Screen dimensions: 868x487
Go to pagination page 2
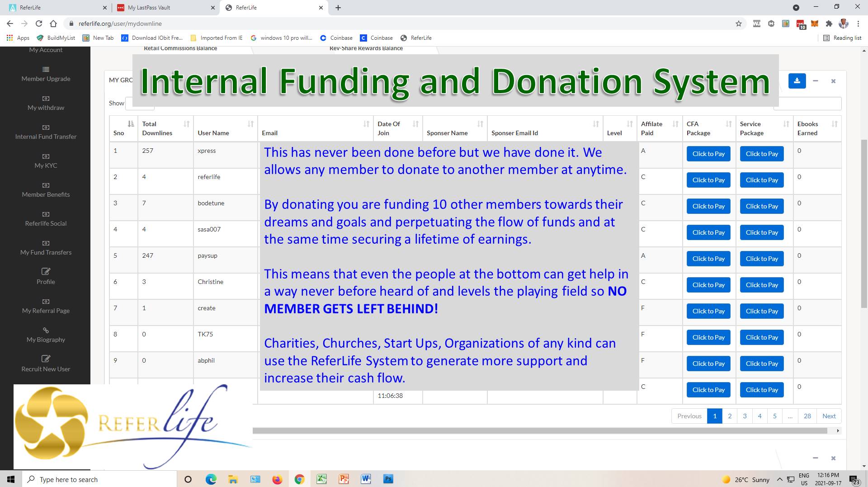point(730,416)
